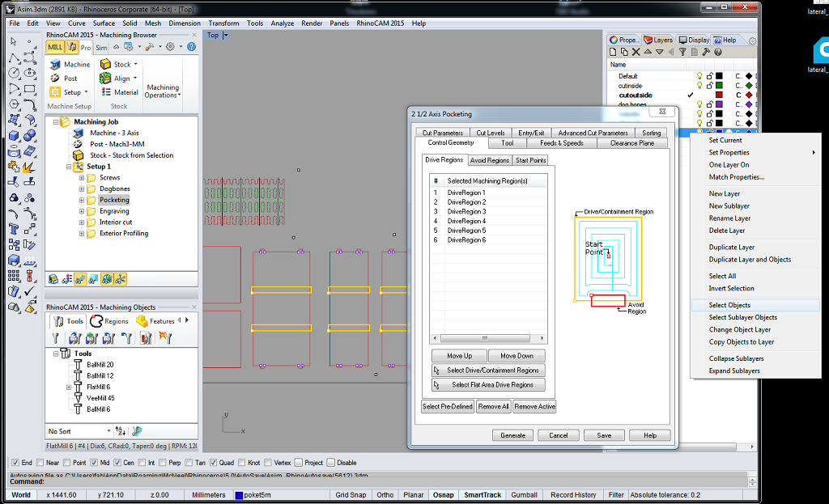This screenshot has height=504, width=829.
Task: Click Select Drive/Containment Regions button
Action: pyautogui.click(x=488, y=371)
